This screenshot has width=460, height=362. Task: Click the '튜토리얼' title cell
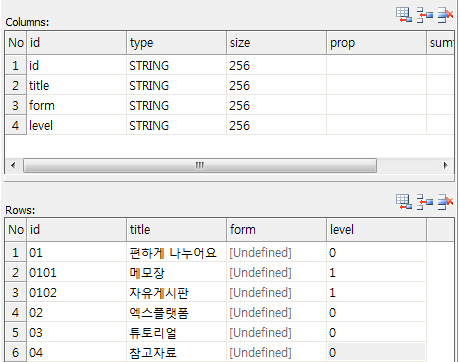point(176,332)
